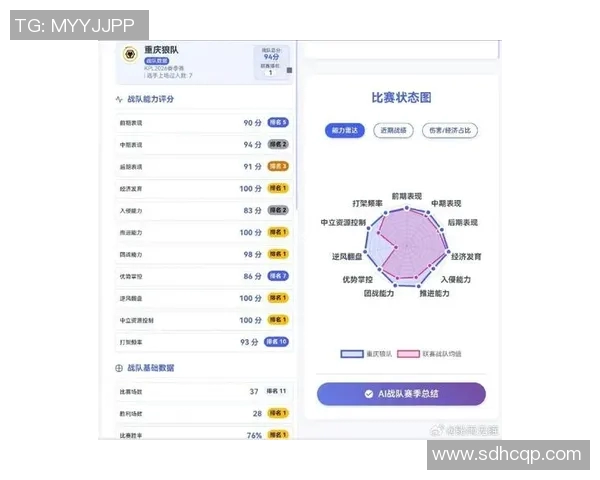Click the 前期表现 row label

tap(131, 123)
